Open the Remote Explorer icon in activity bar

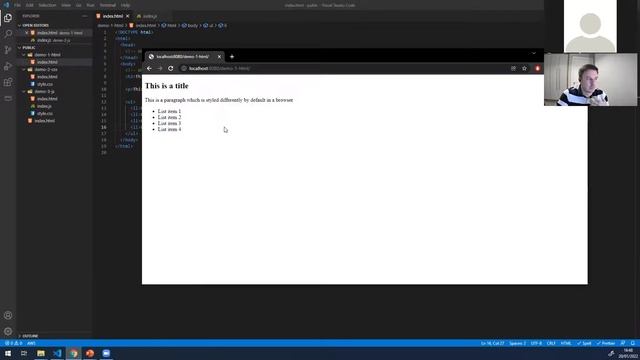click(8, 98)
